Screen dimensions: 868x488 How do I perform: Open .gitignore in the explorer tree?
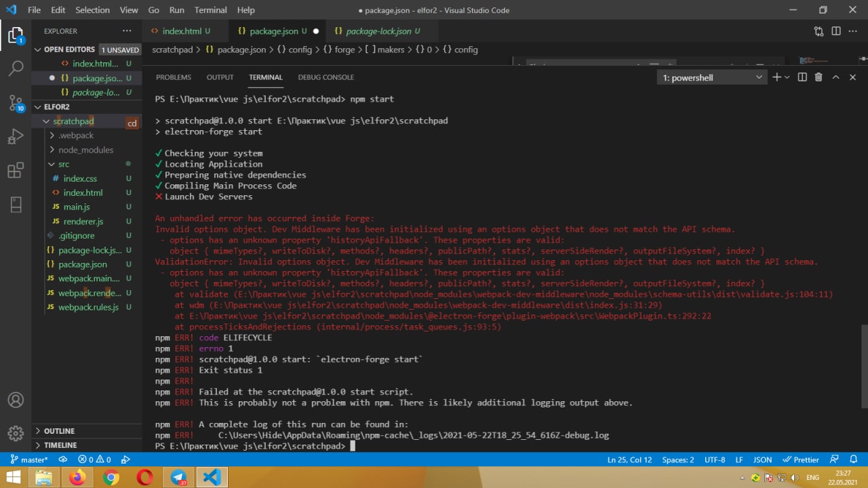click(76, 236)
